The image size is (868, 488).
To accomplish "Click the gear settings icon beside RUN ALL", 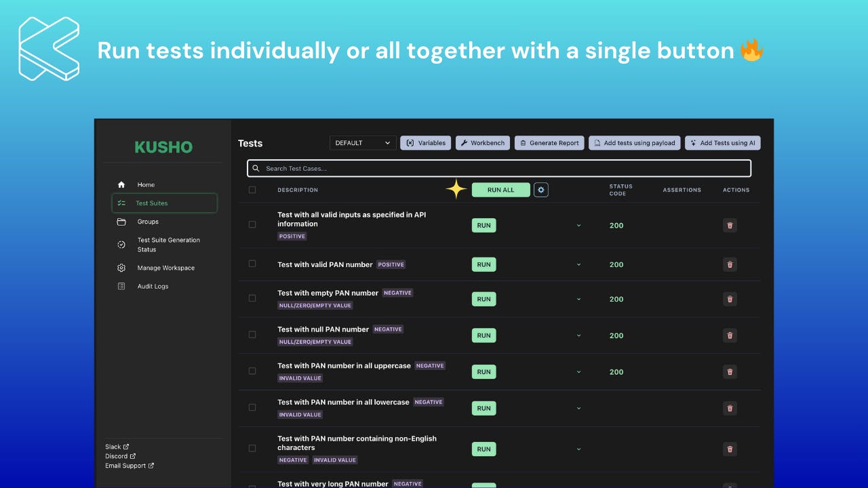I will (541, 190).
